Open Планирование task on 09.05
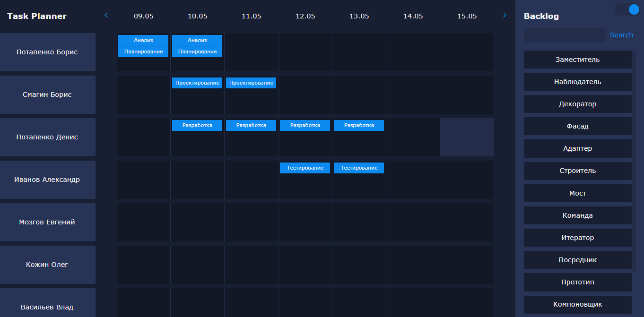 143,51
